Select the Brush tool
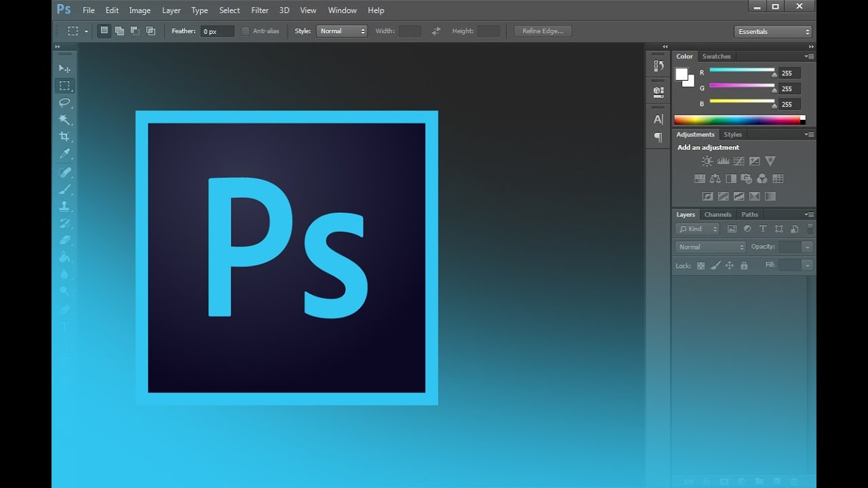868x488 pixels. tap(64, 189)
